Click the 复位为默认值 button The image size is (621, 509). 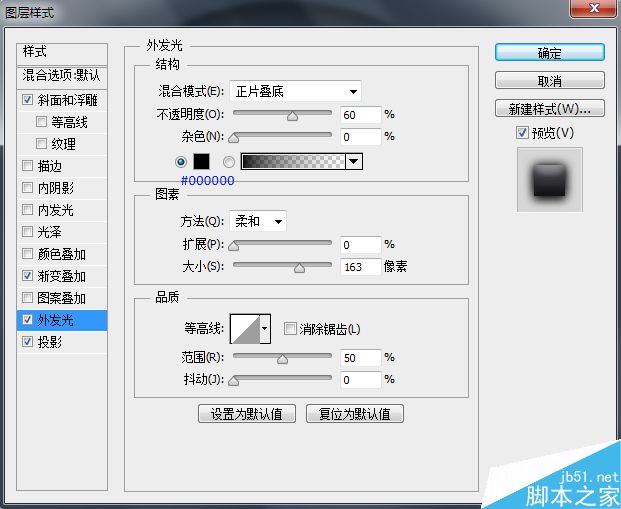click(x=354, y=414)
